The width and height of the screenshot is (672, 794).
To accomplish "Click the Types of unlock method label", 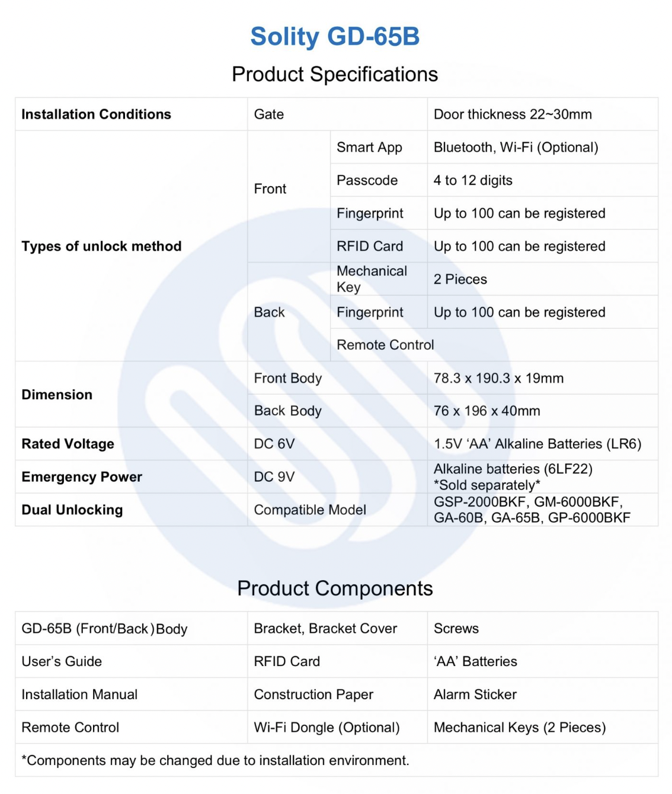I will point(101,246).
